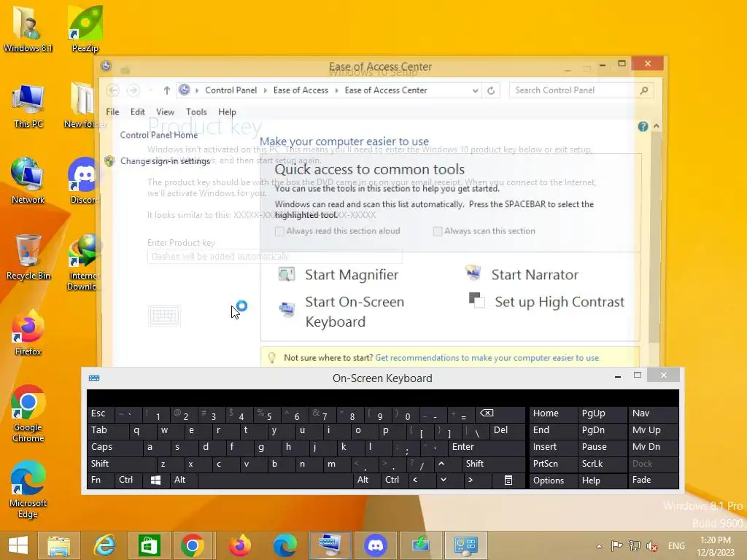Toggle Always read this section aloud
747x560 pixels.
tap(337, 231)
